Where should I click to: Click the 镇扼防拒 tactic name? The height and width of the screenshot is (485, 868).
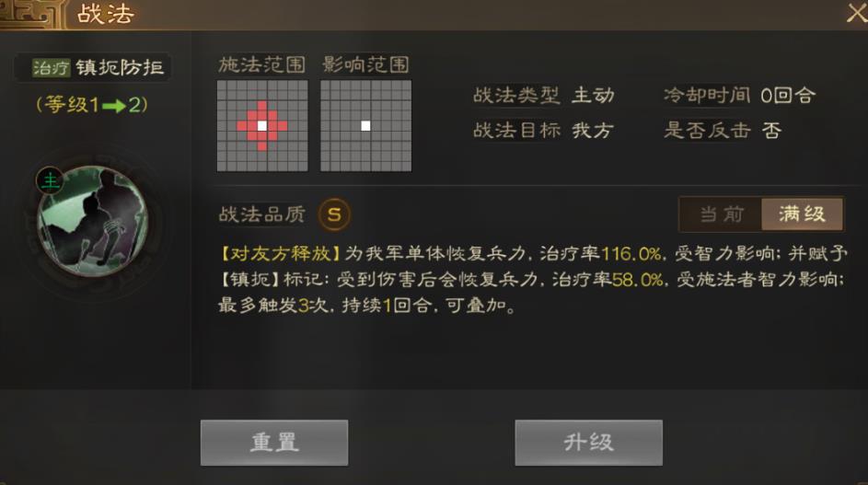[x=120, y=67]
